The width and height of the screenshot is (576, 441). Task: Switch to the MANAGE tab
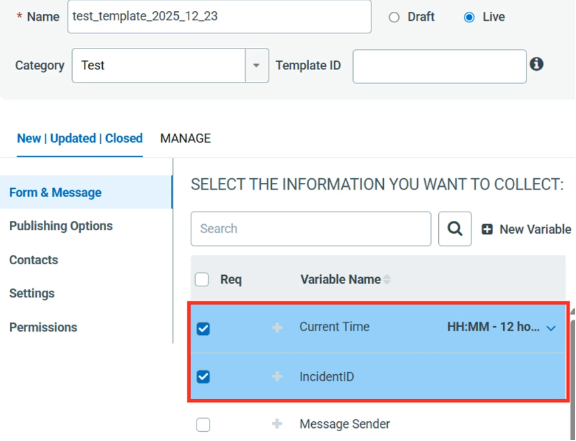tap(186, 139)
